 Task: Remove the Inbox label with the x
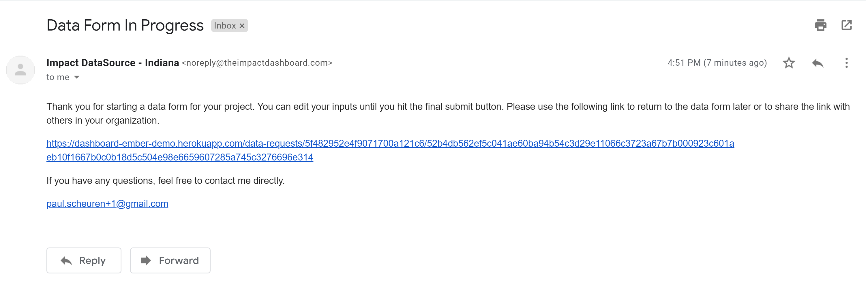coord(242,26)
